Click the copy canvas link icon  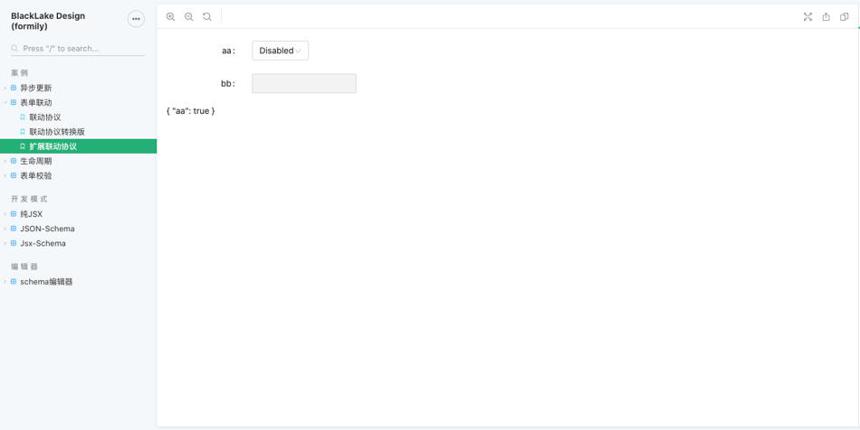point(844,16)
